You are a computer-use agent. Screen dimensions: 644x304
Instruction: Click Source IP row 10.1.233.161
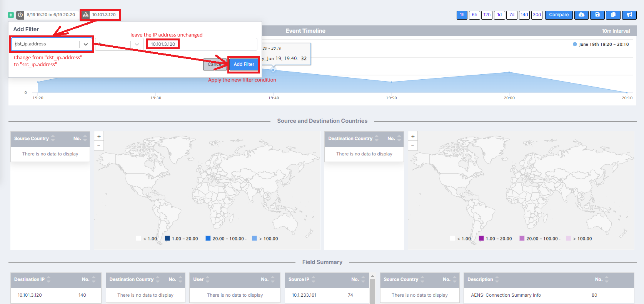(x=327, y=295)
